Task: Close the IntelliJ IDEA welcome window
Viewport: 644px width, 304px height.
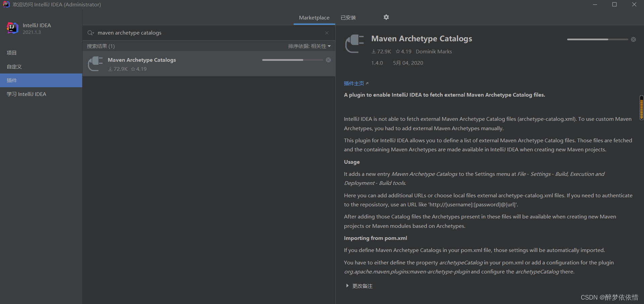Action: click(x=634, y=5)
